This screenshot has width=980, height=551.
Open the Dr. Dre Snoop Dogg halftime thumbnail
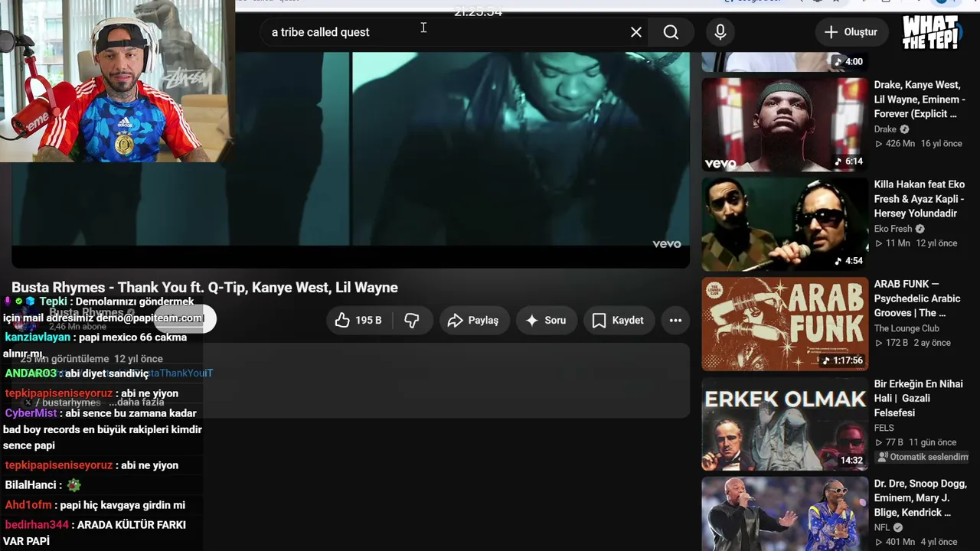tap(785, 514)
